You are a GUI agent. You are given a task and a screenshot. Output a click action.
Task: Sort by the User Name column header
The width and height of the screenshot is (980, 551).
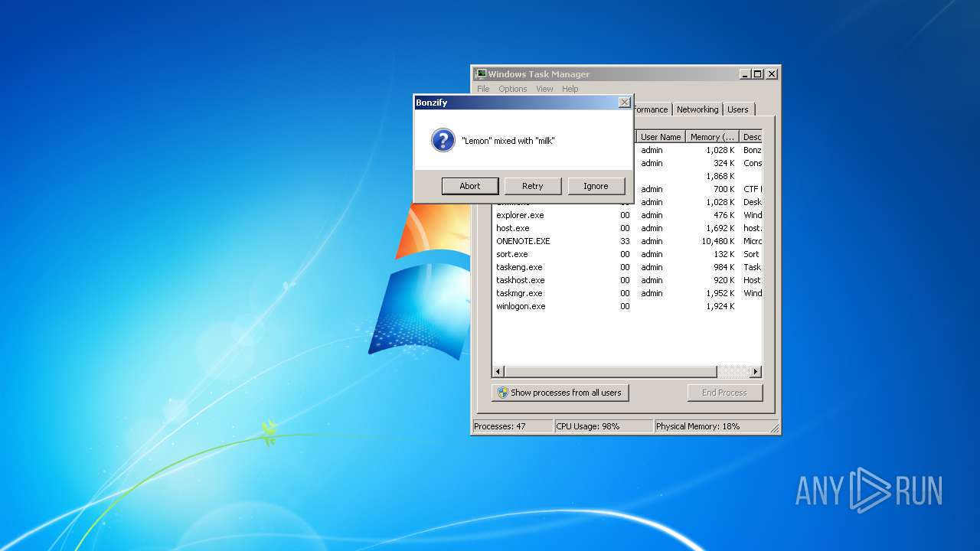[660, 137]
